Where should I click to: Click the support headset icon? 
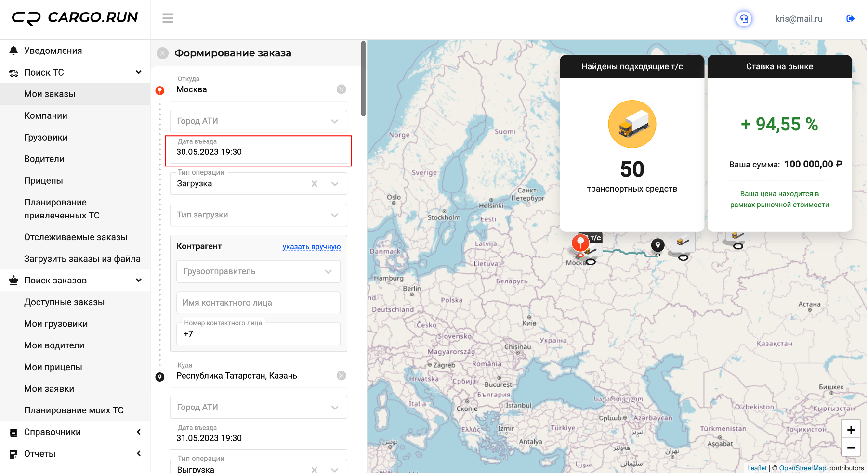[x=744, y=19]
